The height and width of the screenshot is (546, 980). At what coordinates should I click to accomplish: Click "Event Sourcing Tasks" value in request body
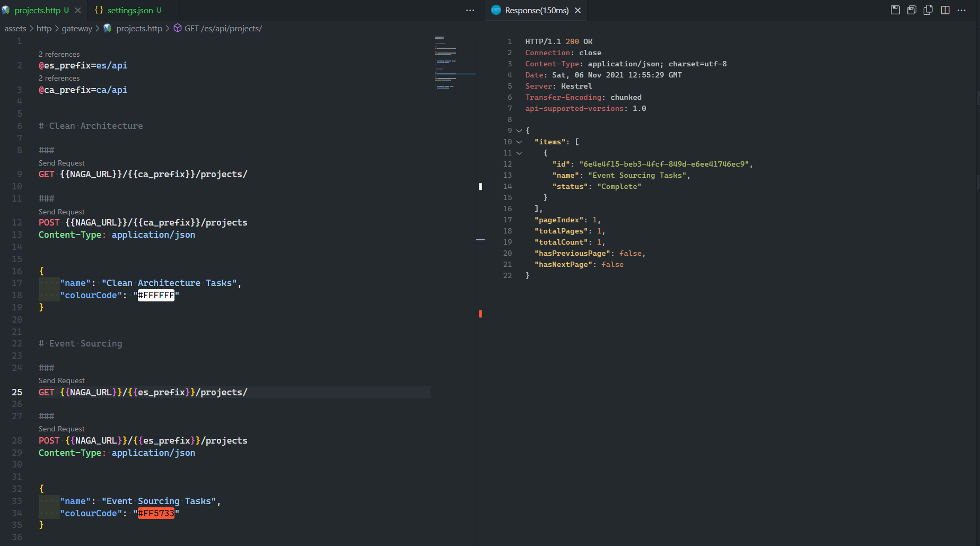click(159, 501)
